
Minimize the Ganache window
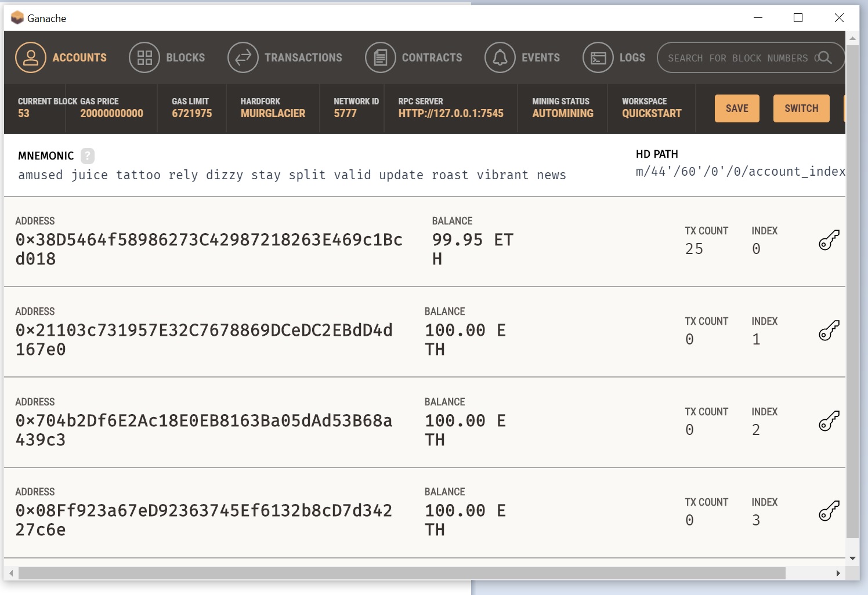[758, 18]
